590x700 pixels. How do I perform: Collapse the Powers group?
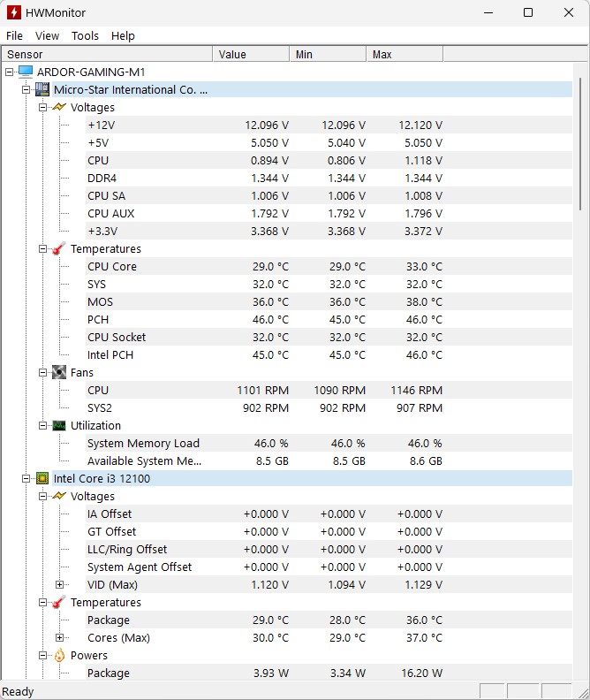point(42,655)
